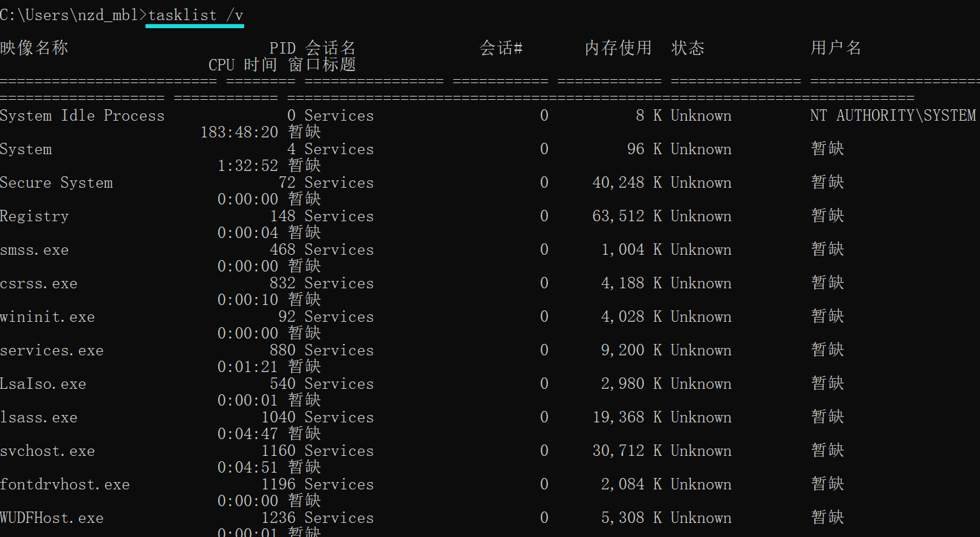The height and width of the screenshot is (537, 980).
Task: Click the CPU time 1:32:52
Action: pyautogui.click(x=248, y=166)
